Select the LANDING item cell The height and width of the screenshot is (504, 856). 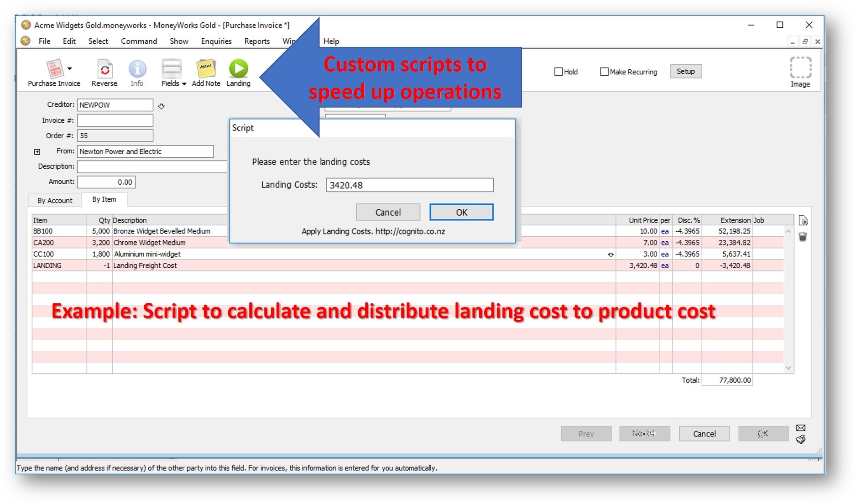[59, 265]
